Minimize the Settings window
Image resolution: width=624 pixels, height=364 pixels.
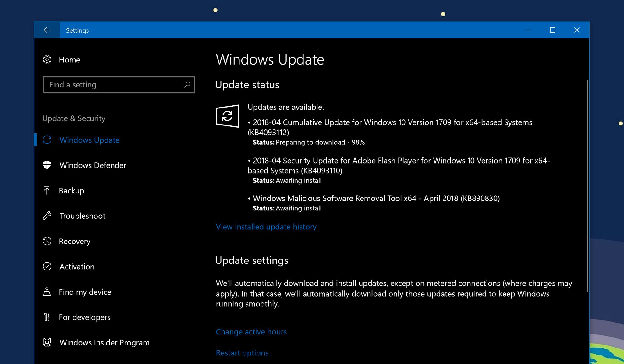click(x=528, y=30)
